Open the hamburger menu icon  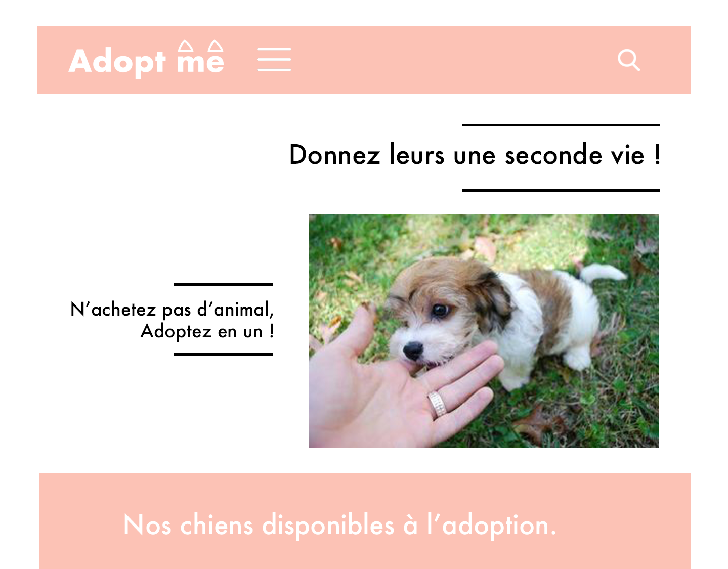(274, 60)
